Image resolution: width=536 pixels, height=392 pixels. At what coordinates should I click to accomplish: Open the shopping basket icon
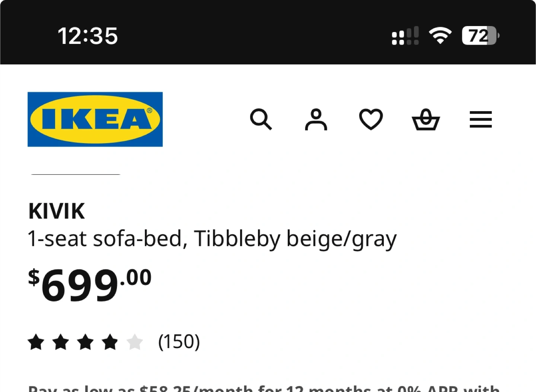click(x=426, y=119)
